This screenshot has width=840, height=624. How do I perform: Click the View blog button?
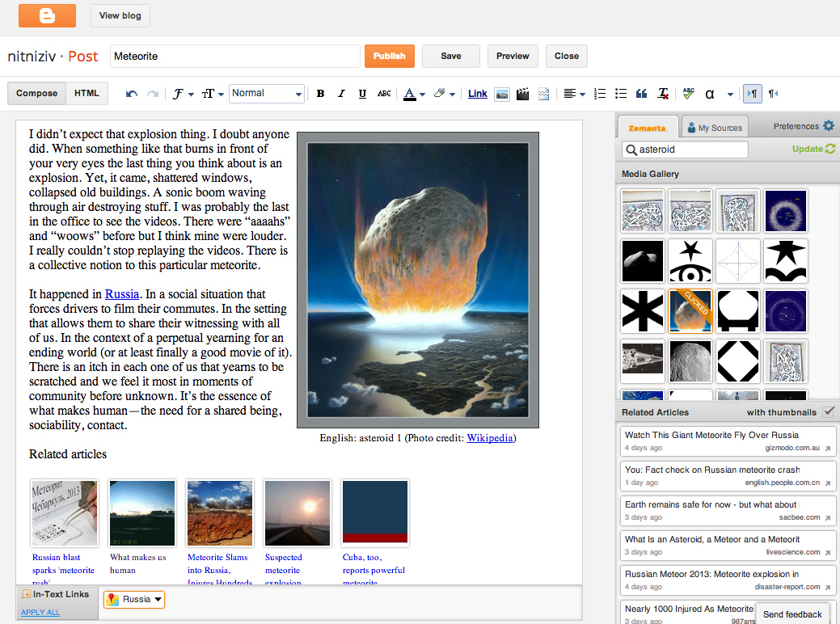click(x=120, y=15)
